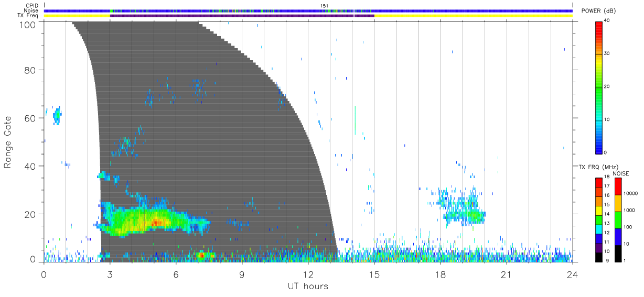Click y-axis tick label '80'
644x297 pixels.
(31, 70)
